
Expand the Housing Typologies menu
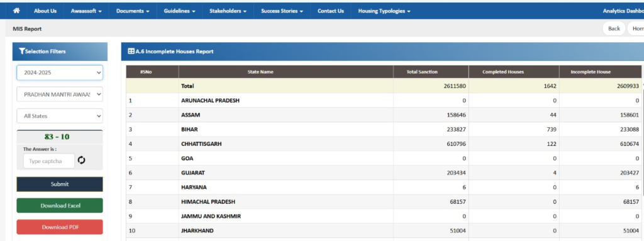(x=384, y=11)
